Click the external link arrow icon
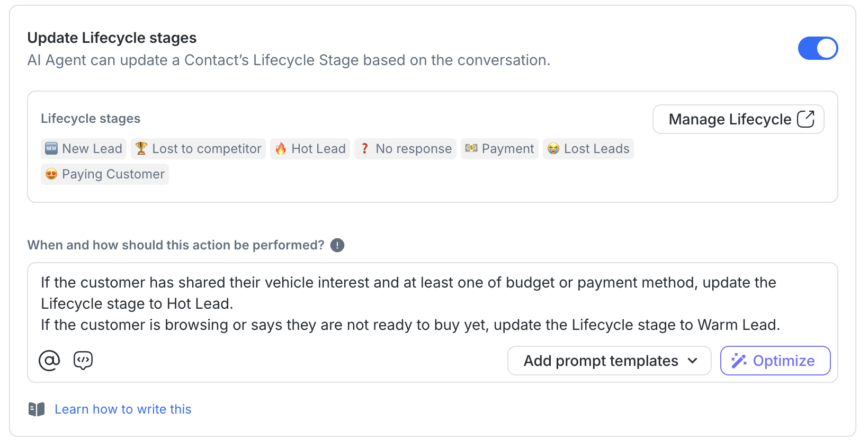The width and height of the screenshot is (868, 448). [x=806, y=119]
